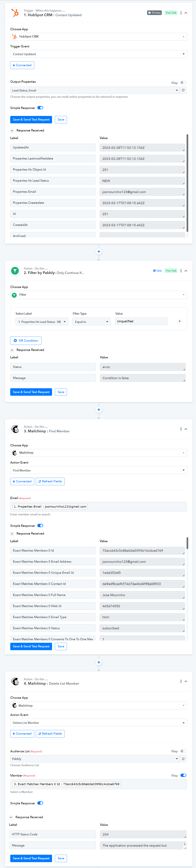Open the Pabbly Audience List dropdown
This screenshot has width=196, height=868.
[x=95, y=759]
